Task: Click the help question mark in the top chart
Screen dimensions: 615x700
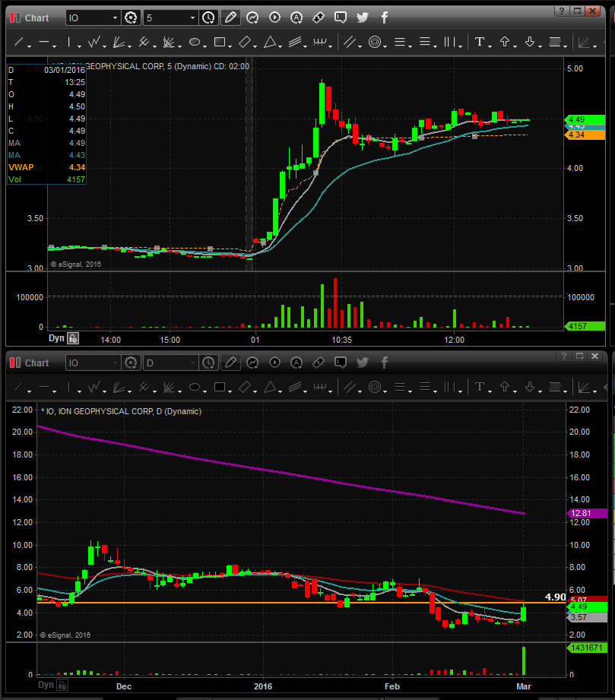Action: pyautogui.click(x=561, y=11)
